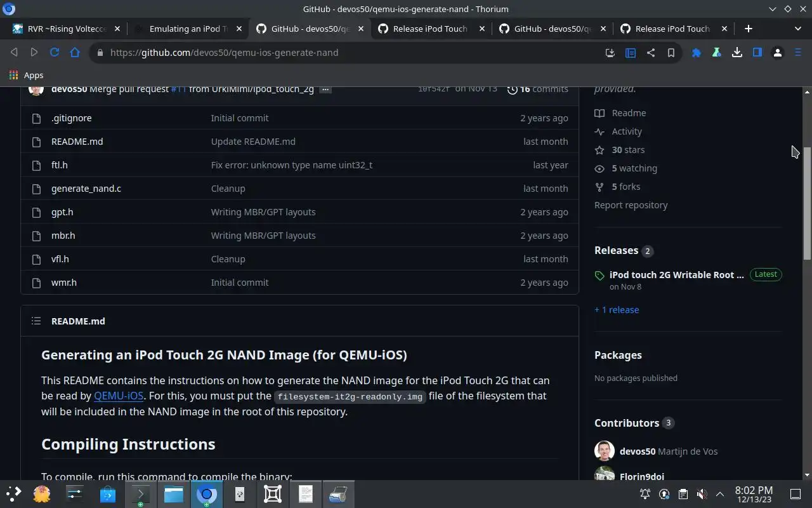This screenshot has width=812, height=508.
Task: Click the install app icon in address bar
Action: (x=610, y=53)
